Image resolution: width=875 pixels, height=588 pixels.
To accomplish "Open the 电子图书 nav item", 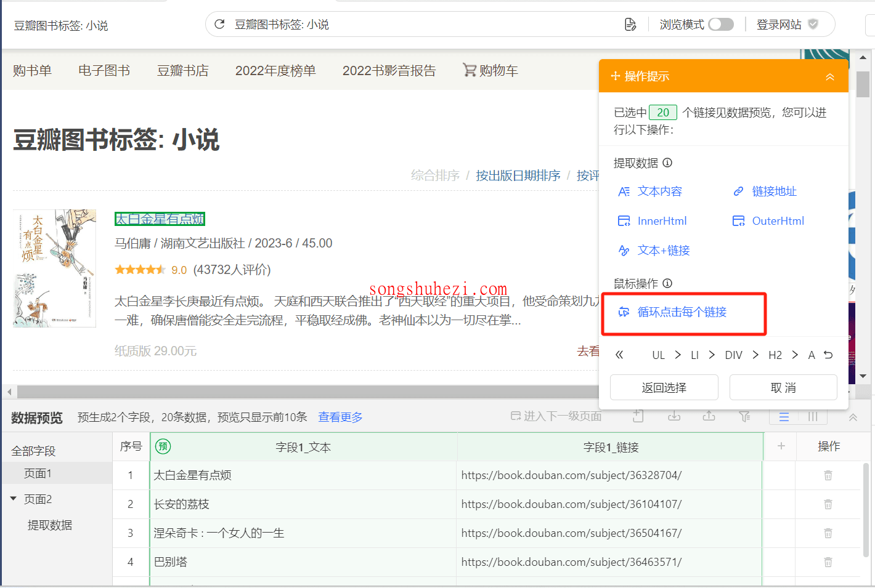I will [x=104, y=71].
